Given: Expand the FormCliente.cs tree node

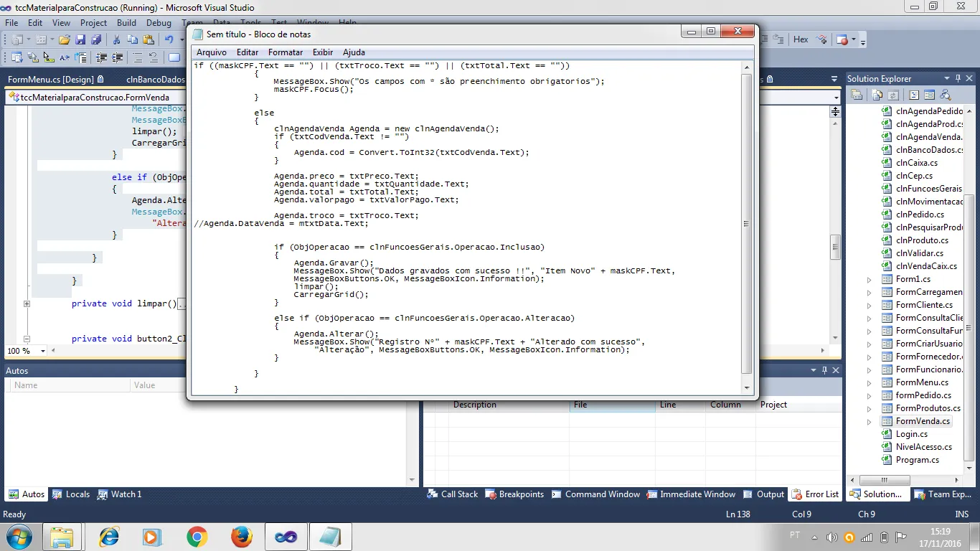Looking at the screenshot, I should [x=870, y=305].
